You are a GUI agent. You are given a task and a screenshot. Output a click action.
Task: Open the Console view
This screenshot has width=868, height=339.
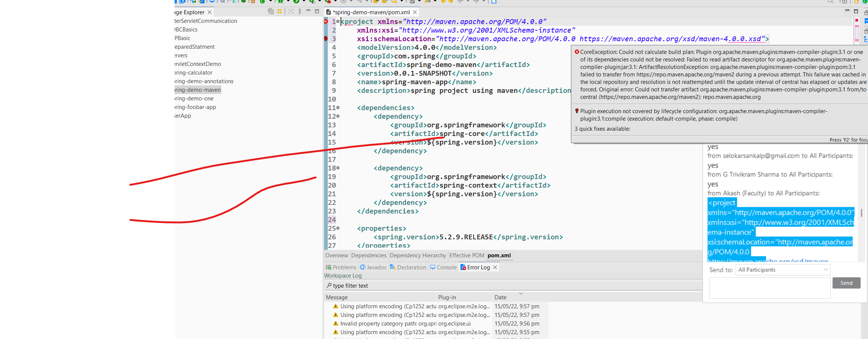tap(444, 267)
